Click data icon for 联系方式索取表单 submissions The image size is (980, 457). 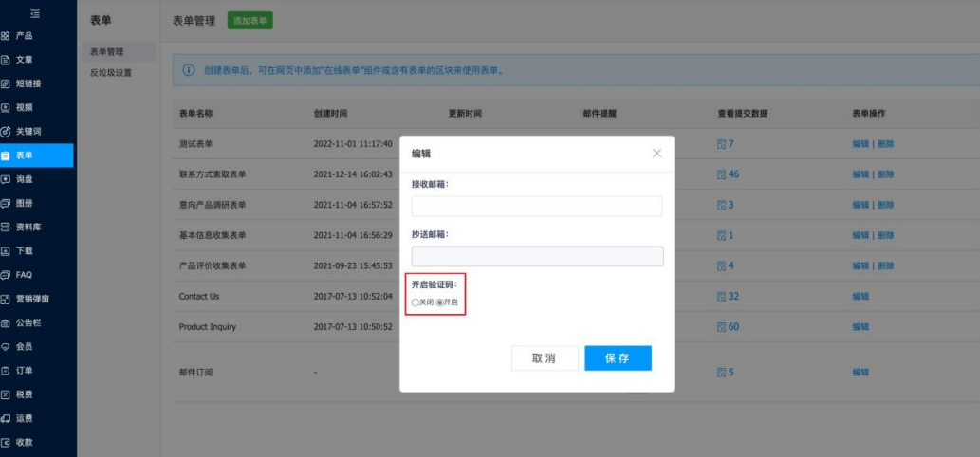(x=721, y=174)
